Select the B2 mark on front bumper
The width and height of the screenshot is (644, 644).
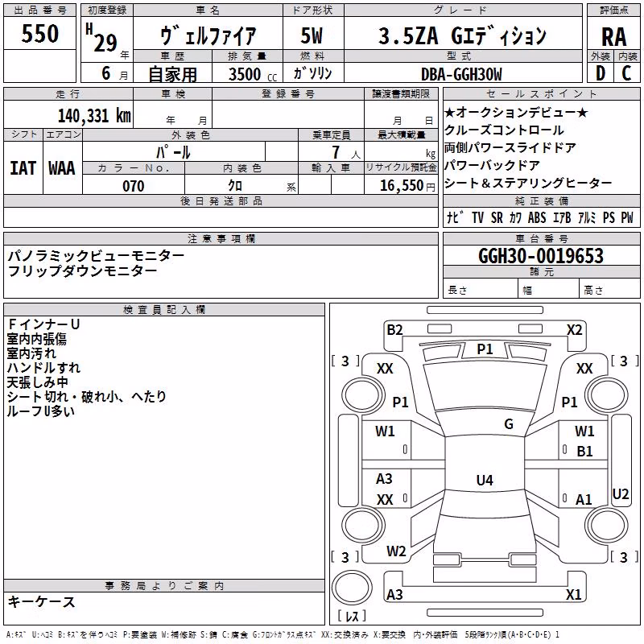pos(394,330)
